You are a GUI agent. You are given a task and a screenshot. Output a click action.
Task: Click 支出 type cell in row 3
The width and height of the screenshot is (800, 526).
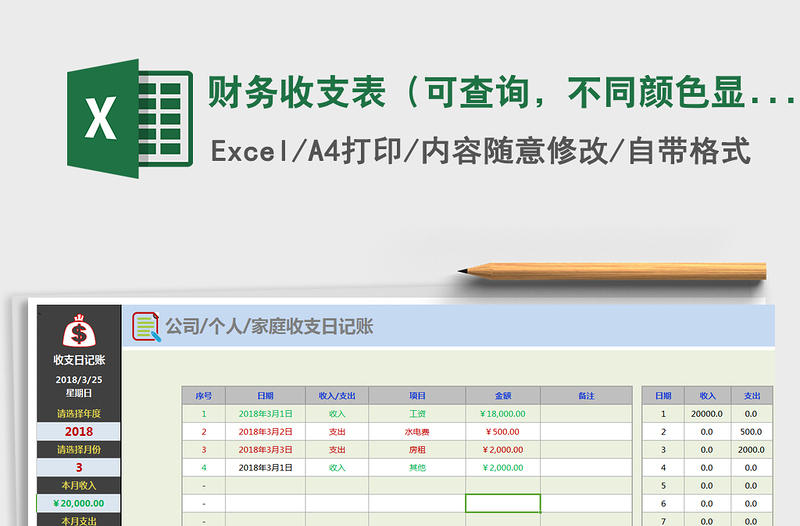tap(337, 449)
